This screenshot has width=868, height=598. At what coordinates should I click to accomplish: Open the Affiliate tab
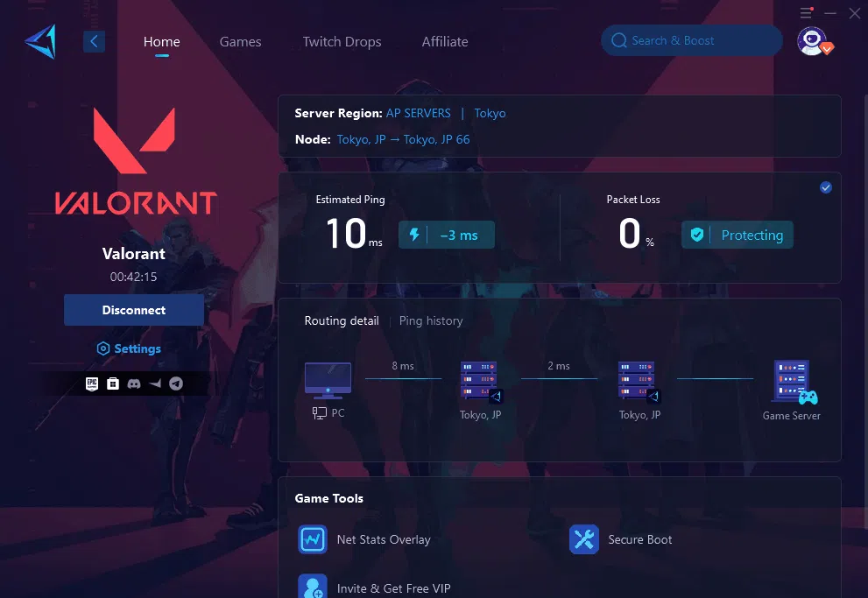445,41
